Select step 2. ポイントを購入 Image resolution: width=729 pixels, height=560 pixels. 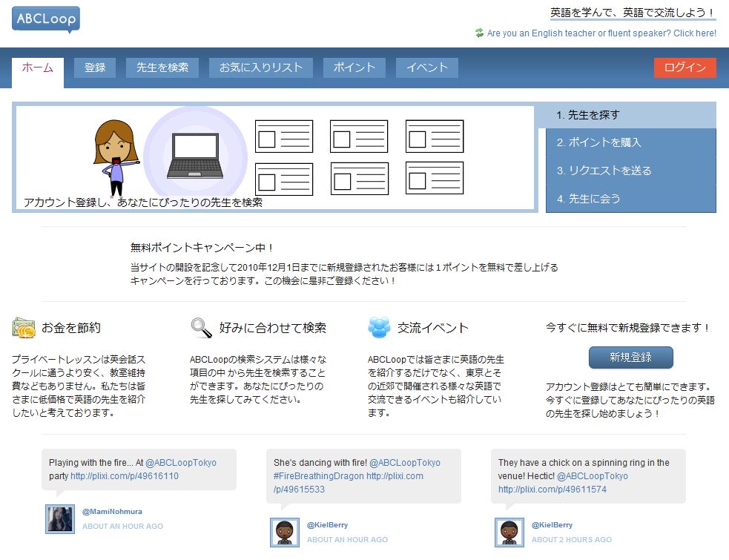(631, 142)
